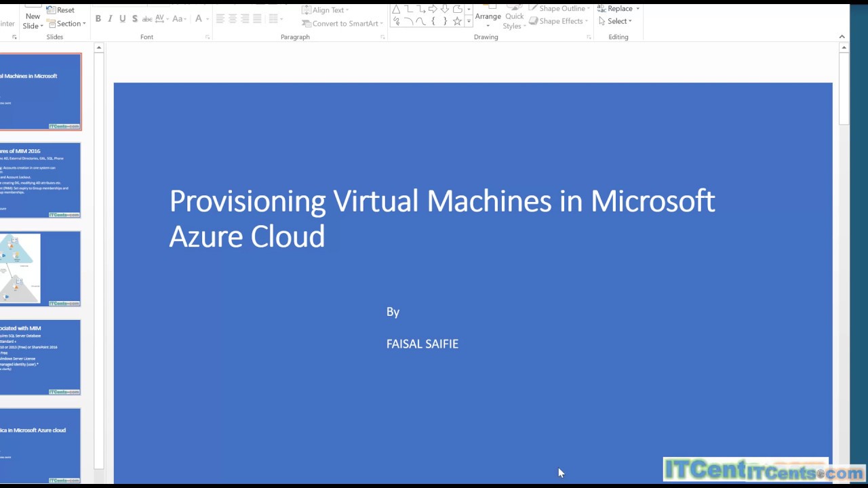Image resolution: width=868 pixels, height=488 pixels.
Task: Click the Replace button
Action: [615, 9]
